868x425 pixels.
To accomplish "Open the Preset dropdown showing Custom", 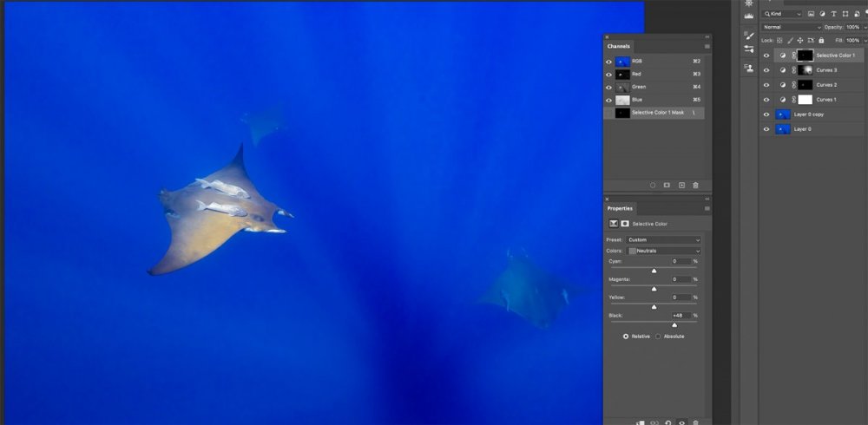I will 664,239.
